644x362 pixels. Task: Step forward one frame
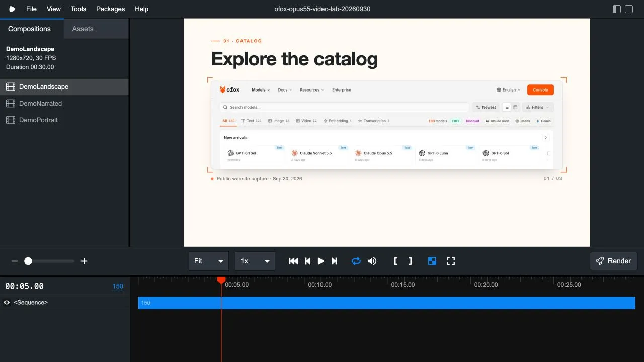tap(334, 261)
